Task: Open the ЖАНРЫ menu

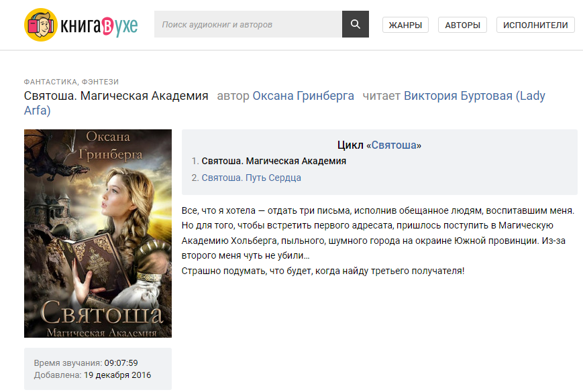Action: [405, 25]
